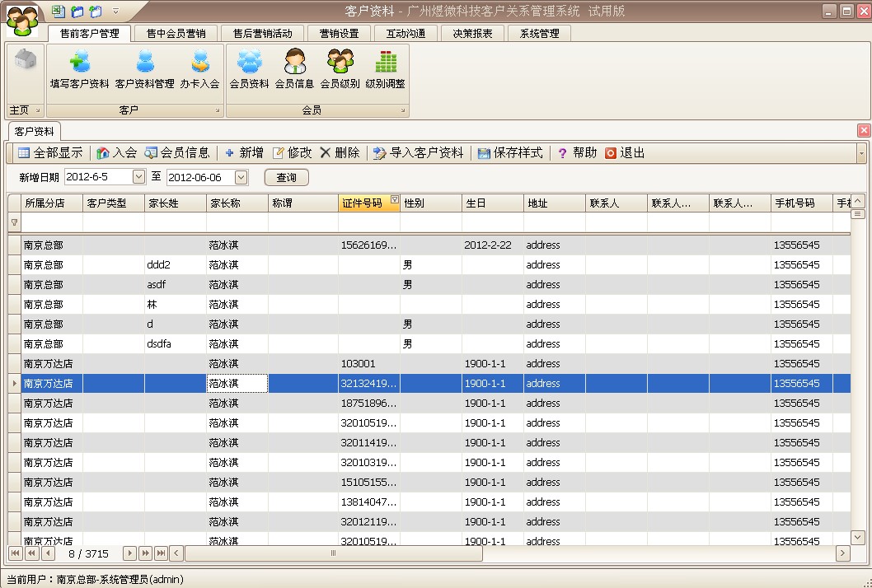Click the horizontal scrollbar thumb
Image resolution: width=872 pixels, height=588 pixels.
point(334,553)
